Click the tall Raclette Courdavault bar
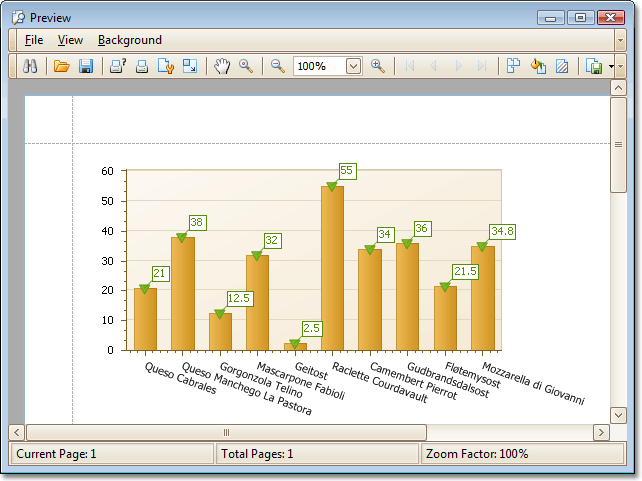 coord(332,268)
